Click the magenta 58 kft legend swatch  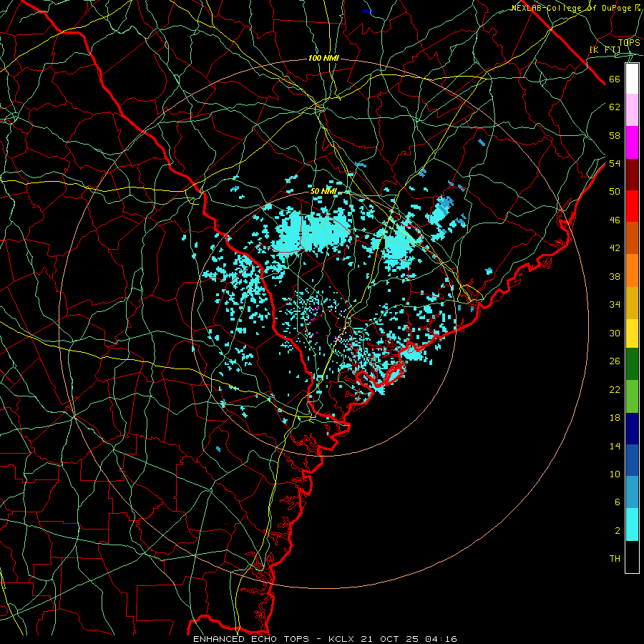[632, 142]
